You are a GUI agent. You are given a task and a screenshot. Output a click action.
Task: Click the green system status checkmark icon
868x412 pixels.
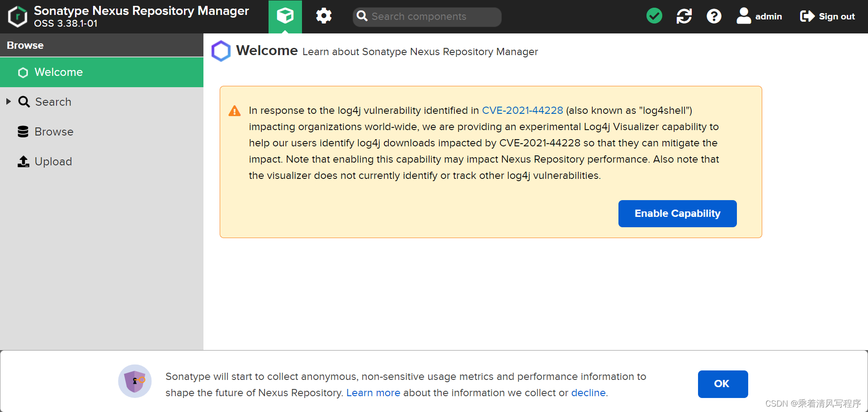[x=654, y=16]
